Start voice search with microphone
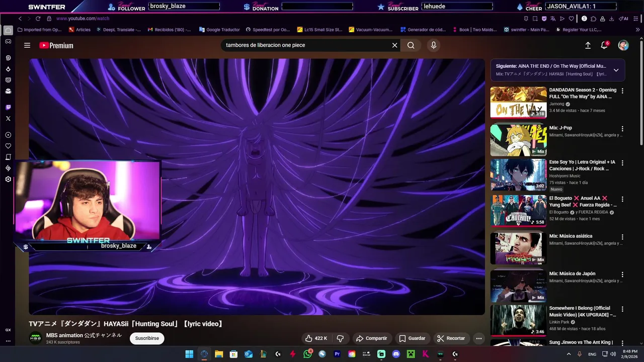The width and height of the screenshot is (644, 362). (434, 45)
